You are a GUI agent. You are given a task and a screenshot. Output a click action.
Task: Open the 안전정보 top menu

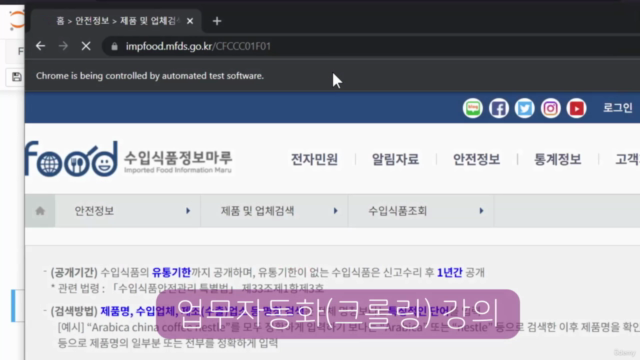[476, 159]
